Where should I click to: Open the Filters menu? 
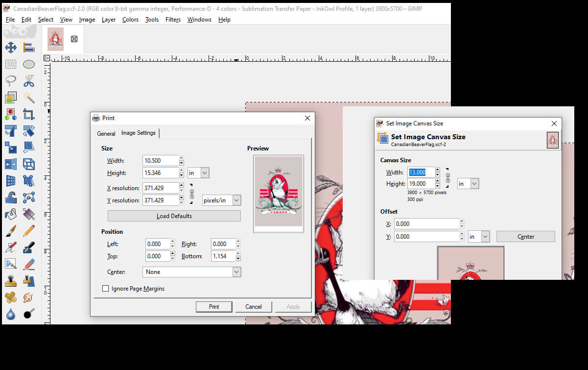[173, 20]
